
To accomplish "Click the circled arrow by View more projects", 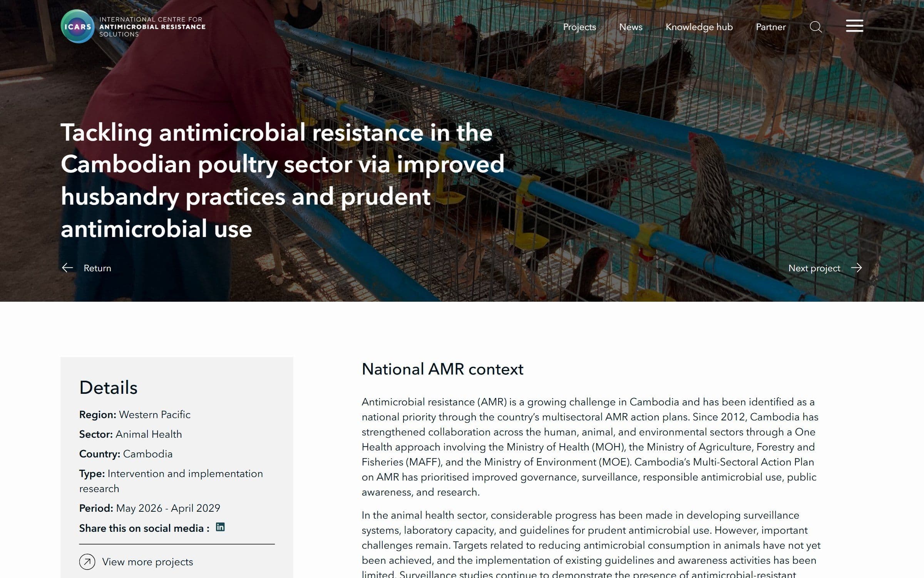I will 87,562.
